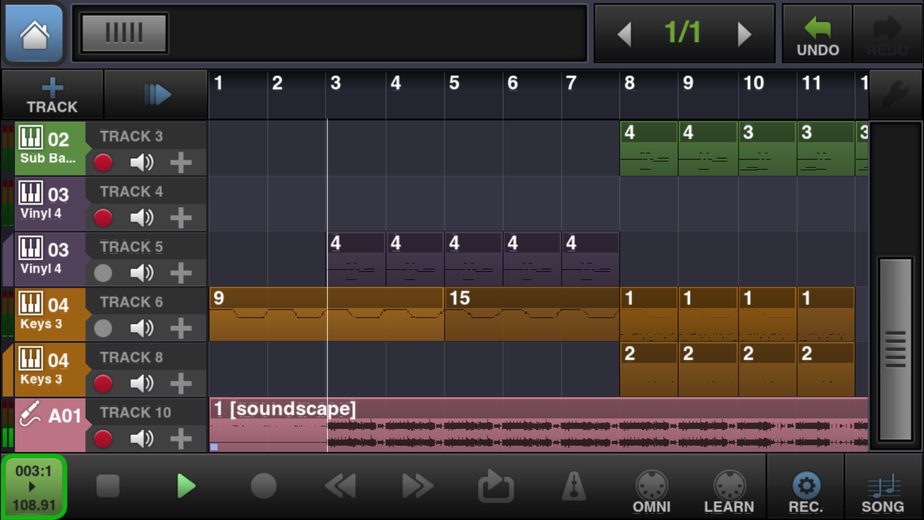Select pattern 2 clip at bar 8 on TRACK 8
The height and width of the screenshot is (520, 924).
click(x=649, y=370)
